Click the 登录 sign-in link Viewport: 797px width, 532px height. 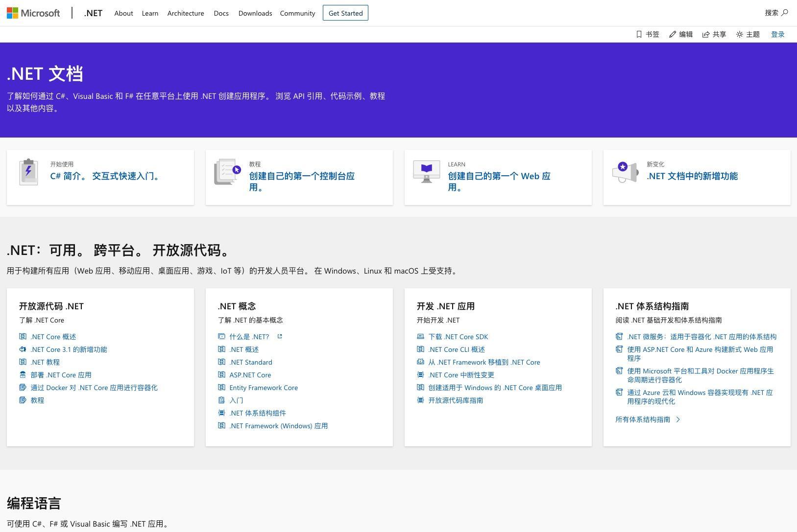(x=778, y=34)
